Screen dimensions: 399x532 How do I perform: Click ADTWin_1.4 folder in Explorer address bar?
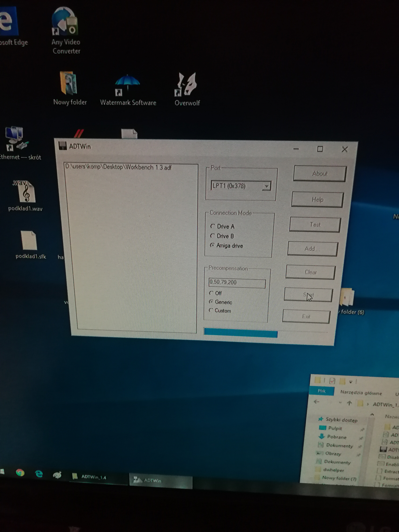pos(386,404)
